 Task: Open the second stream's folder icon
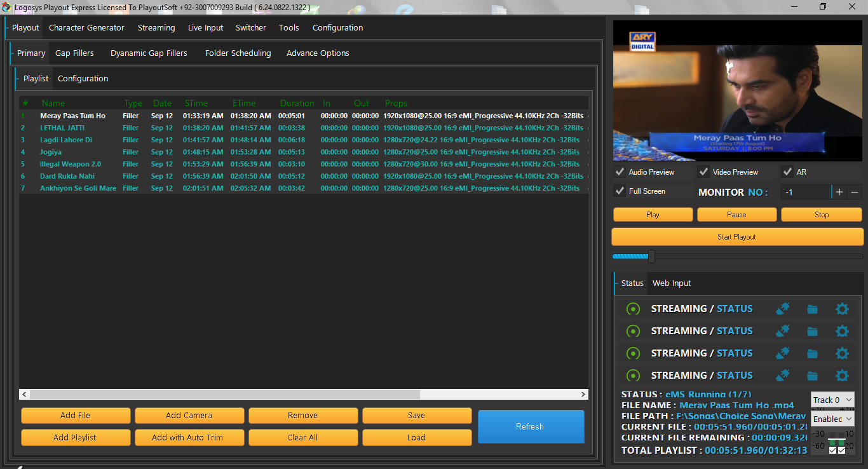point(812,332)
